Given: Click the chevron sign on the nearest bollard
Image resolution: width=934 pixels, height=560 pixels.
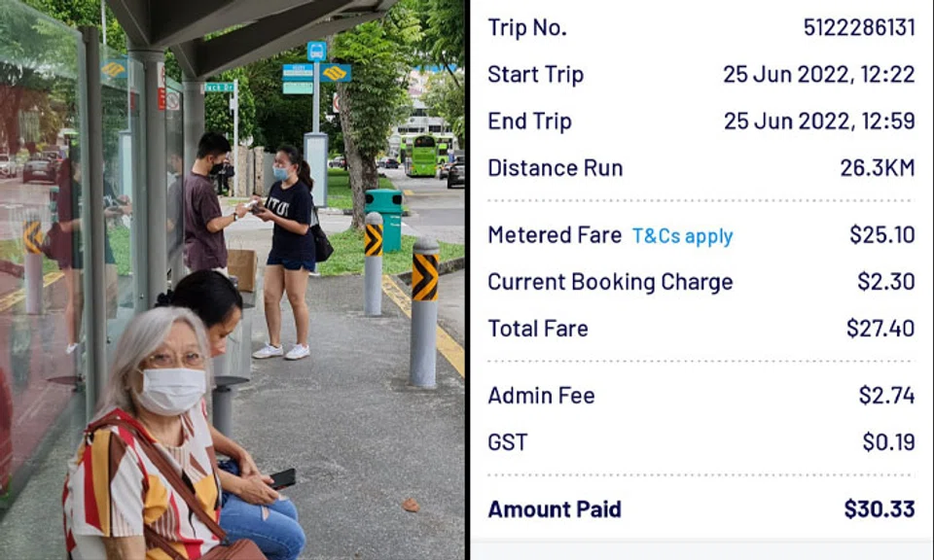Looking at the screenshot, I should (x=424, y=277).
